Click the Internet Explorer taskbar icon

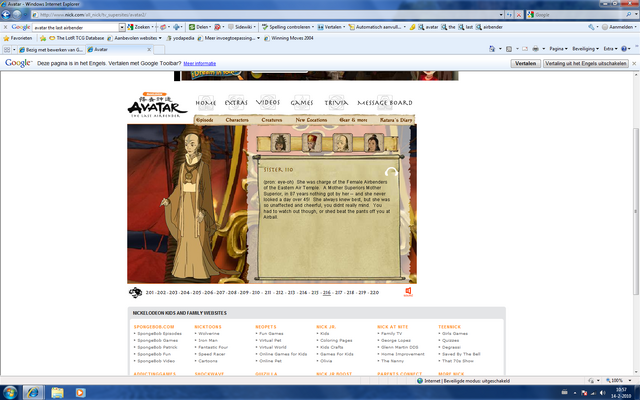33,393
